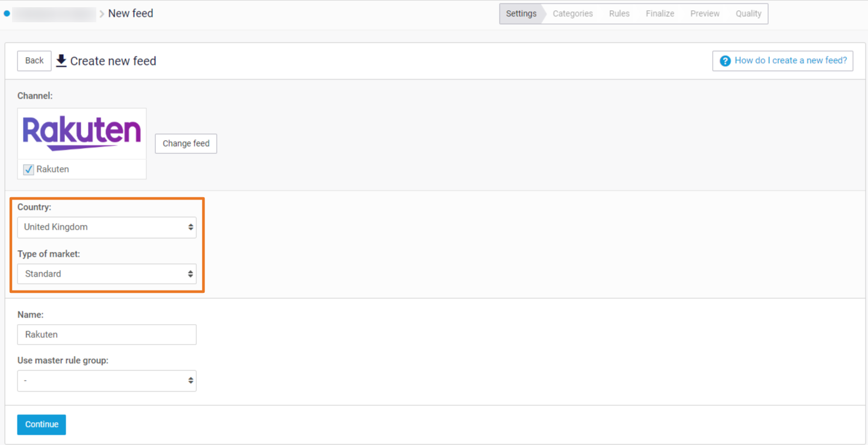Switch to the Preview tab
The image size is (868, 445).
click(705, 14)
